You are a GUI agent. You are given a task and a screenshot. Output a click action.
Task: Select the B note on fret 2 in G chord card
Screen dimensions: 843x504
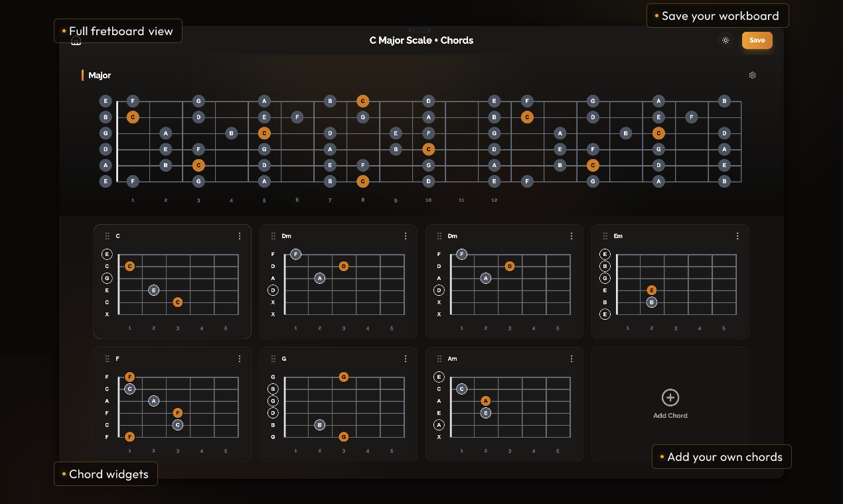click(x=320, y=425)
